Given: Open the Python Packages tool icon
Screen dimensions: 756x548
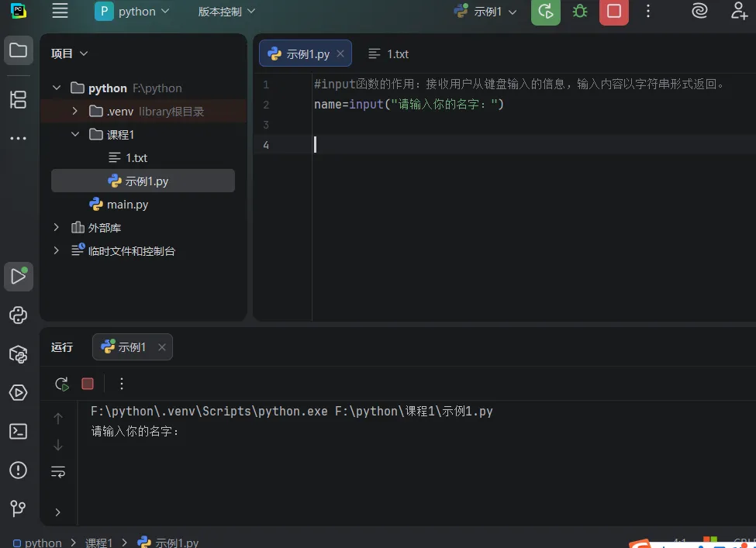Looking at the screenshot, I should (x=19, y=354).
